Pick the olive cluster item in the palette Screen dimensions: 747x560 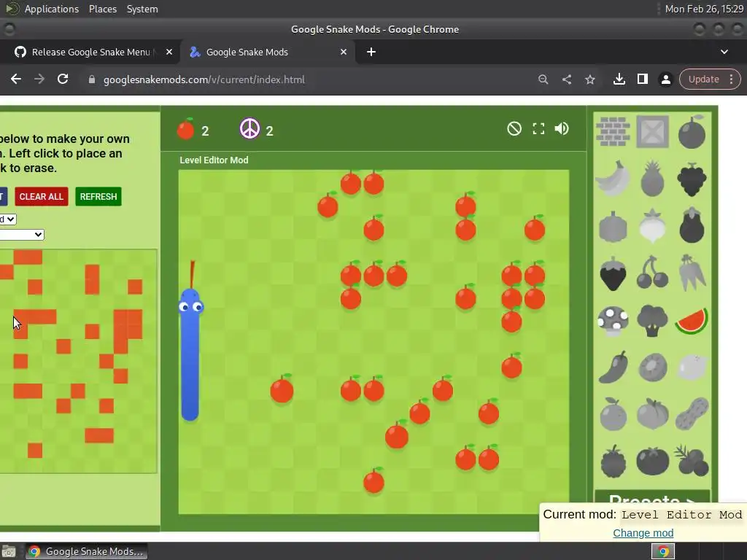692,460
